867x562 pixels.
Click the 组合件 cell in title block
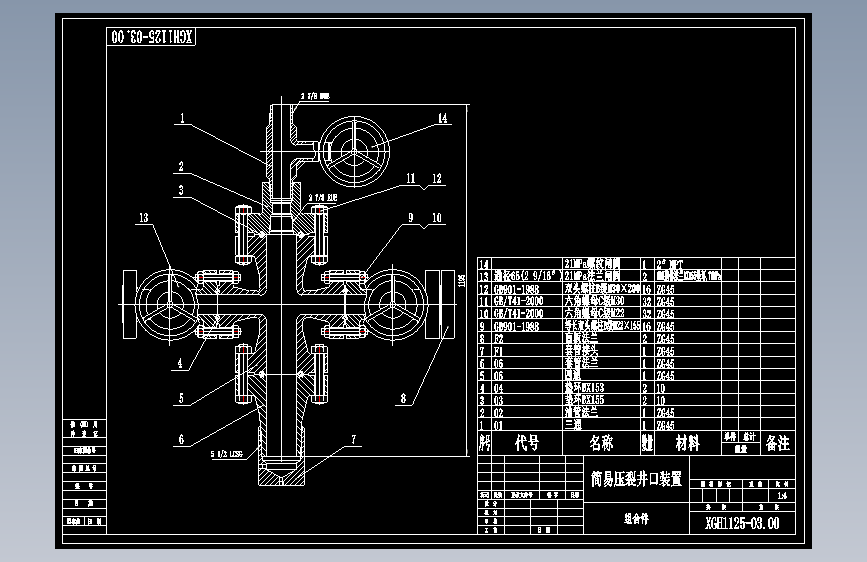[636, 519]
